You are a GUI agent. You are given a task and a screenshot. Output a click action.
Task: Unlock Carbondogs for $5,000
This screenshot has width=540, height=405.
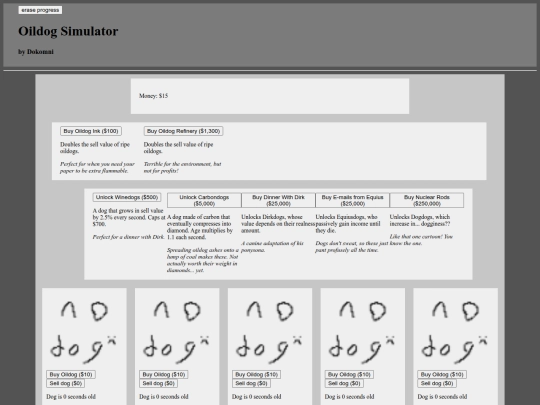pyautogui.click(x=204, y=200)
